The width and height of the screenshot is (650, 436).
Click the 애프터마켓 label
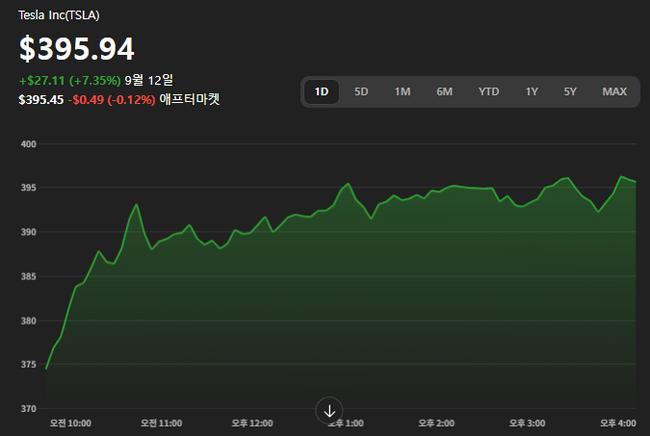(190, 99)
